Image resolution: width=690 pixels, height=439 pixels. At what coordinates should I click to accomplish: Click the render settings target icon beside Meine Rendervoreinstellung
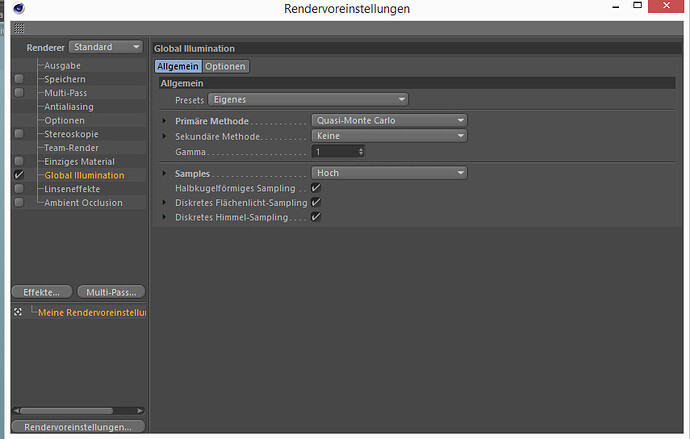(18, 311)
